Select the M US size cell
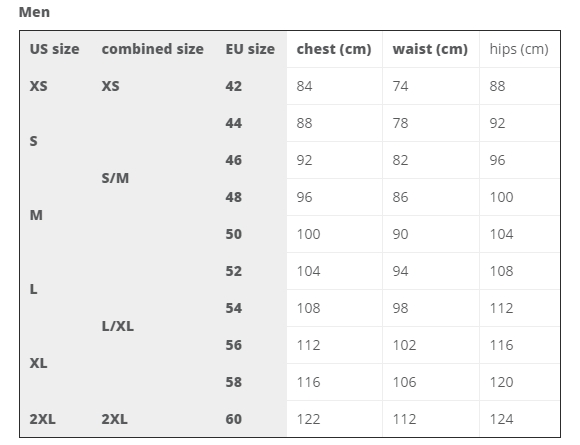Viewport: 580px width, 445px height. pos(36,215)
